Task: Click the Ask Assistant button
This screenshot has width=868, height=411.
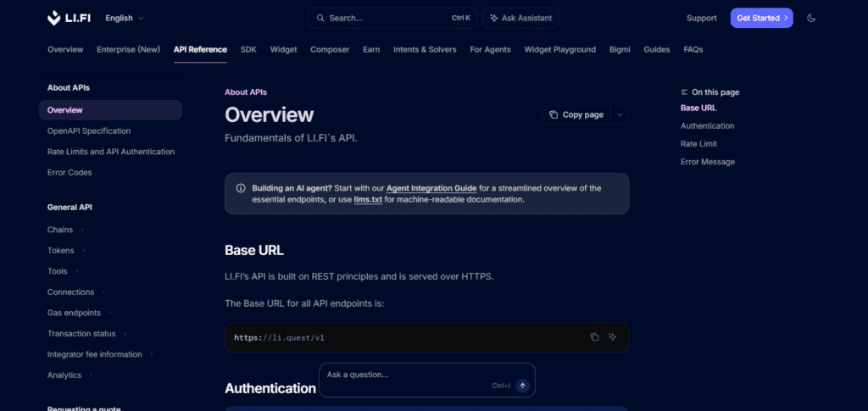Action: pyautogui.click(x=521, y=18)
